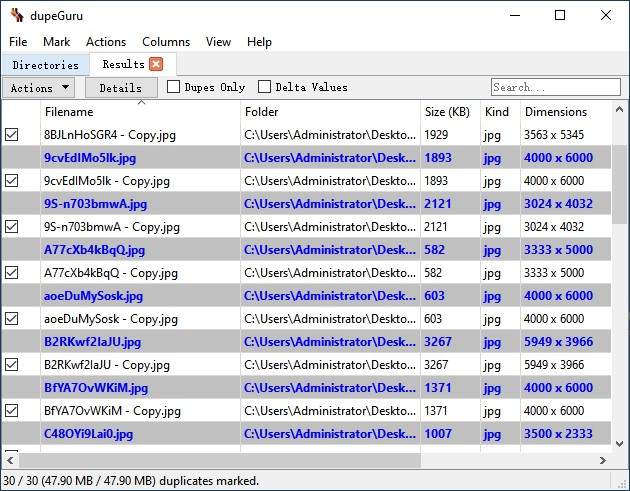
Task: Click the dupeGuru app icon in title bar
Action: click(x=16, y=15)
